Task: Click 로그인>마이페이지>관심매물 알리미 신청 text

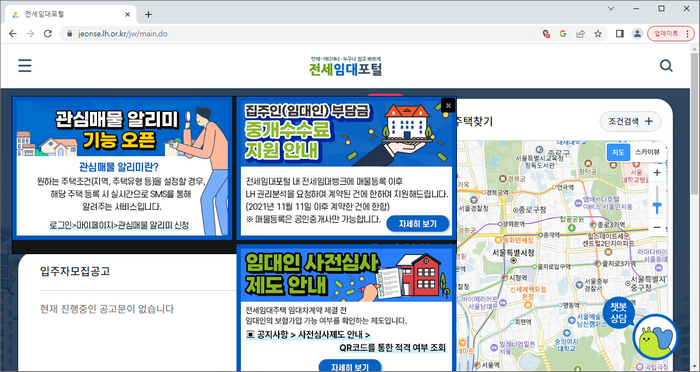Action: pyautogui.click(x=119, y=225)
